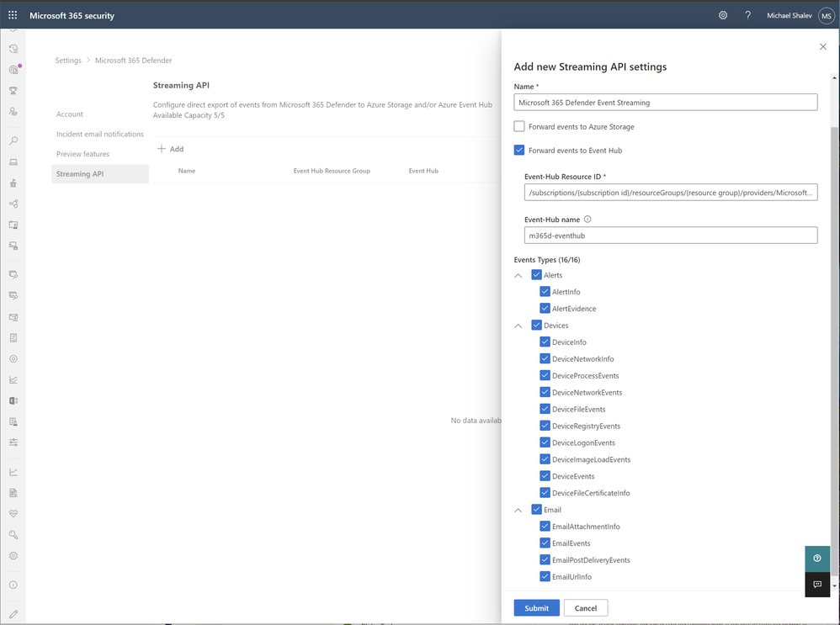This screenshot has width=840, height=625.
Task: Toggle the Devices group checkbox
Action: [536, 325]
